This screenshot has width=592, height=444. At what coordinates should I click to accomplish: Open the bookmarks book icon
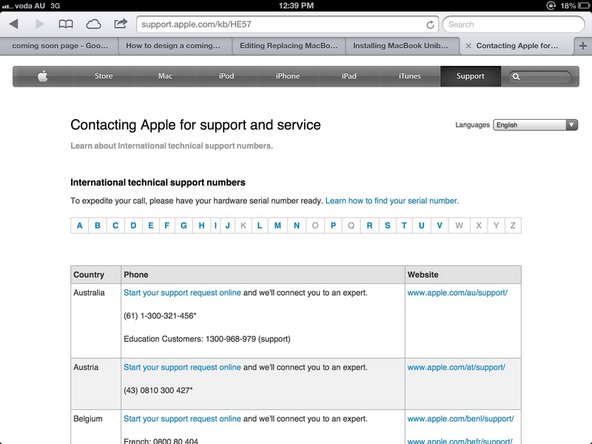[66, 25]
